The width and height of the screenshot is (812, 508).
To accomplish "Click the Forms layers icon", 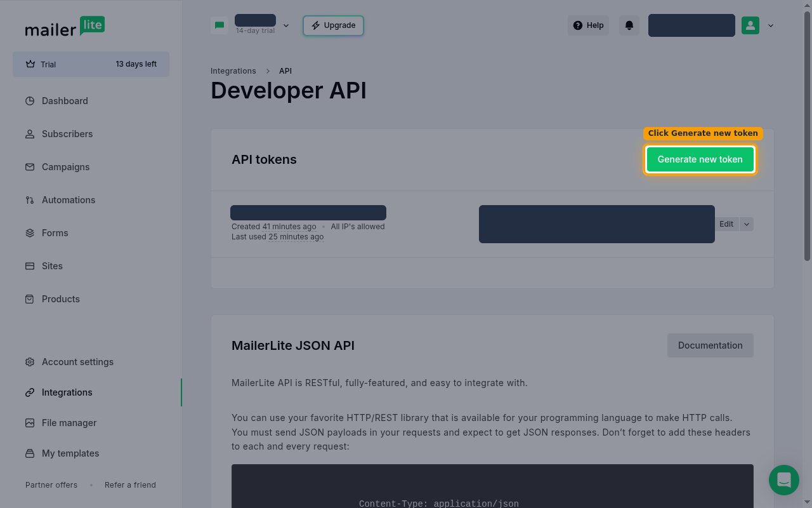I will [30, 233].
